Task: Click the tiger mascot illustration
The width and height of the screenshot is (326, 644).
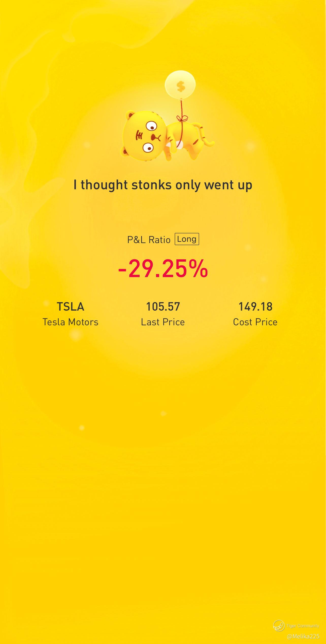Action: [167, 137]
